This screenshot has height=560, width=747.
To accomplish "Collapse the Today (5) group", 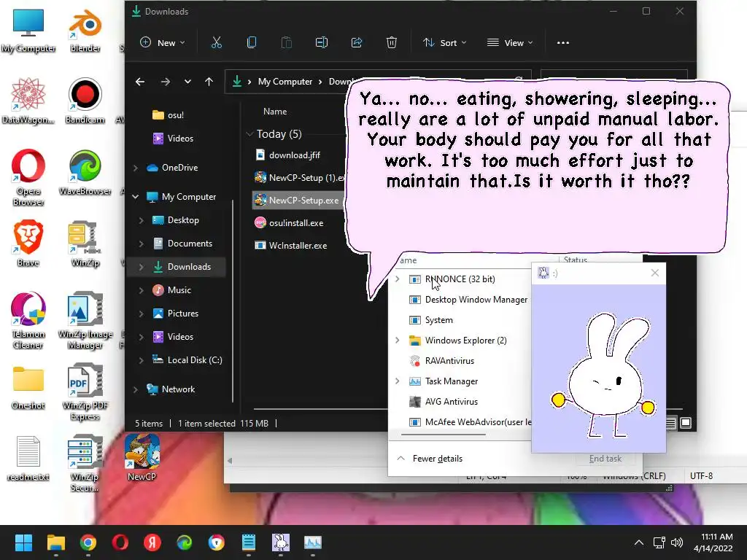I will pyautogui.click(x=249, y=134).
